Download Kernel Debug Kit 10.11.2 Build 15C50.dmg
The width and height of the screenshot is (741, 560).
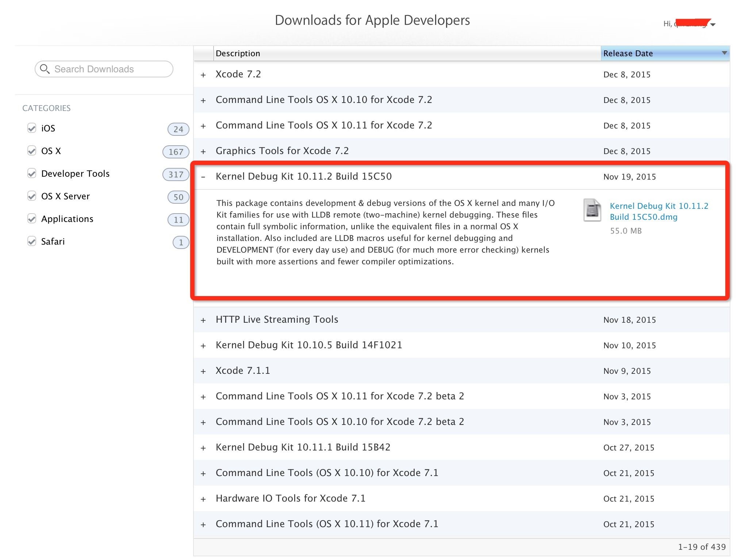659,211
